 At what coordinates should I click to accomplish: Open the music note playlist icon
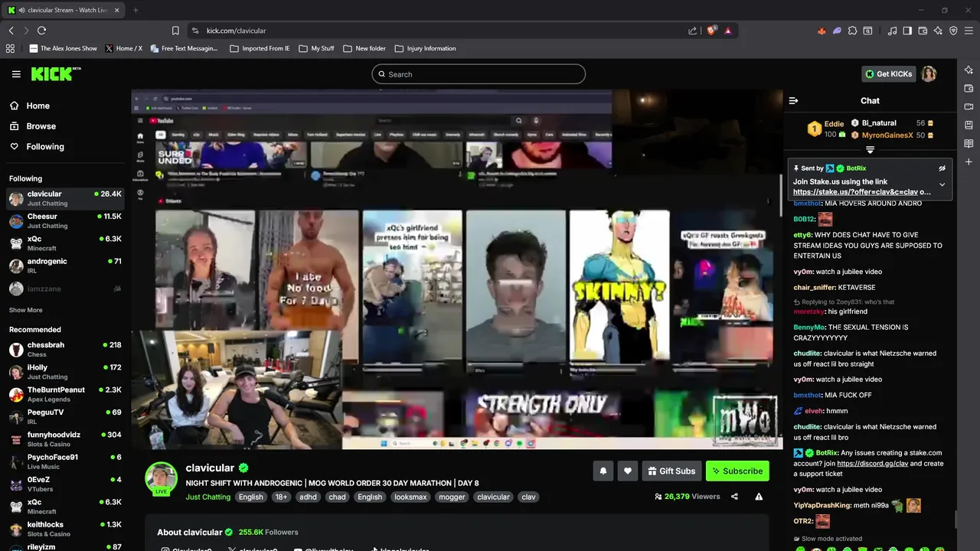point(892,31)
